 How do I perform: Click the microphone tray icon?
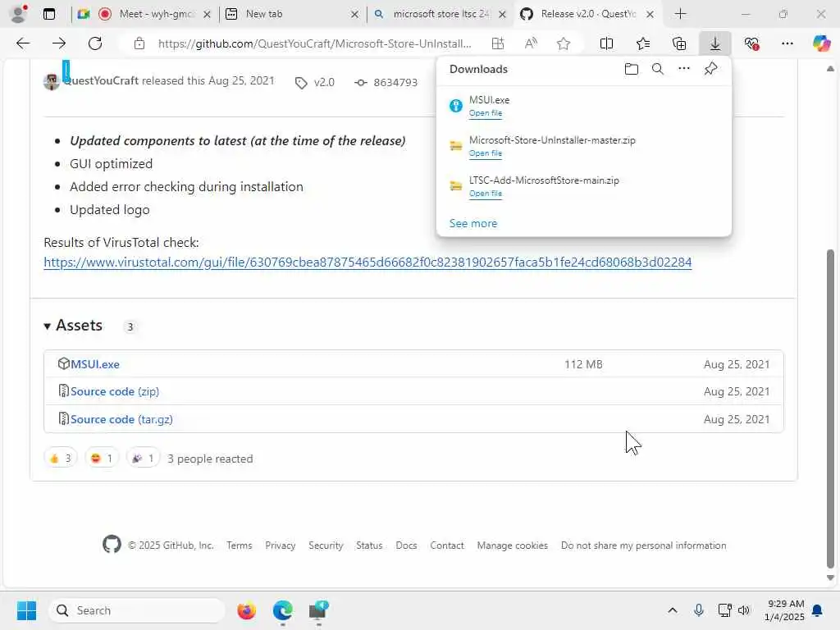click(x=699, y=610)
